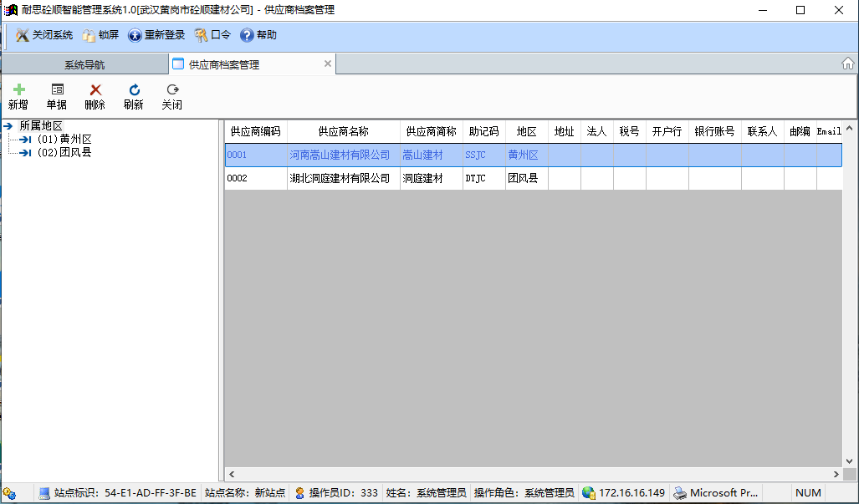Select the 所属地区 root tree node
This screenshot has height=504, width=859.
click(40, 126)
